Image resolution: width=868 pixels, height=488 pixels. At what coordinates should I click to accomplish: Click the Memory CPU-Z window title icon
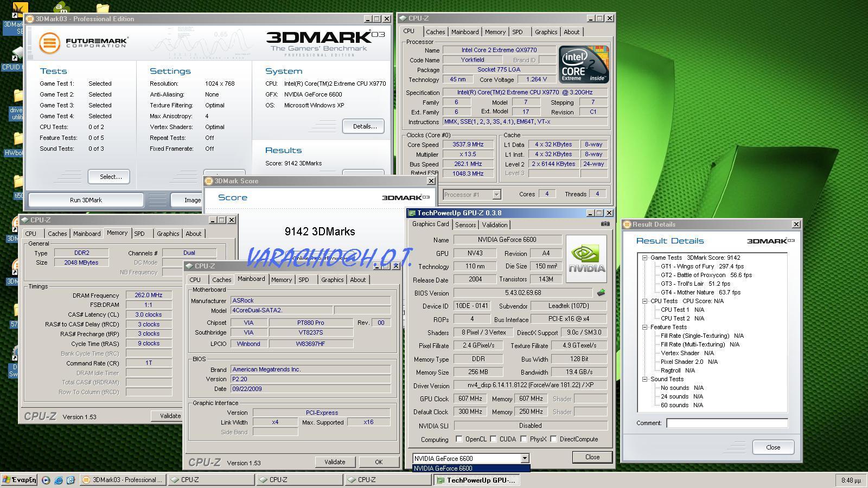(x=25, y=220)
